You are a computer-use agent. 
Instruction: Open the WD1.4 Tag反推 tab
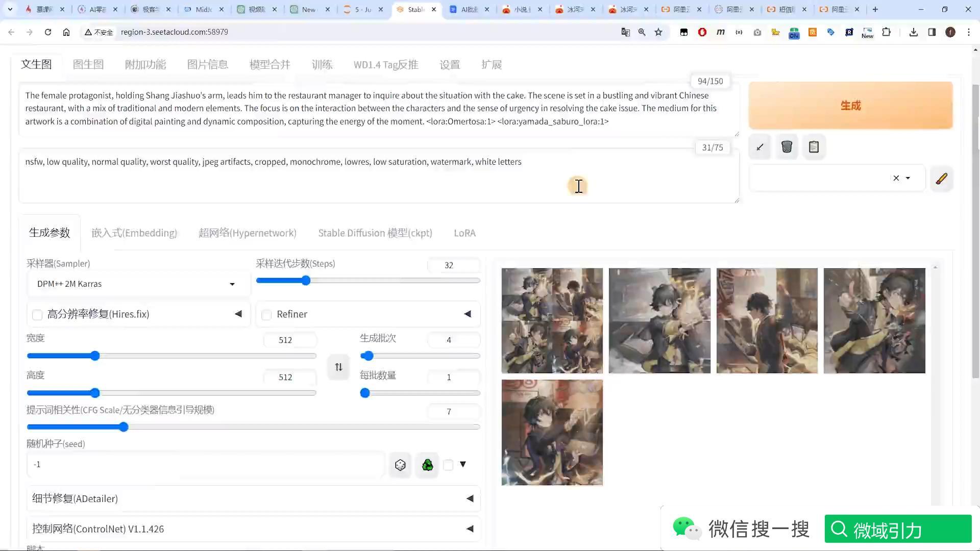point(386,65)
